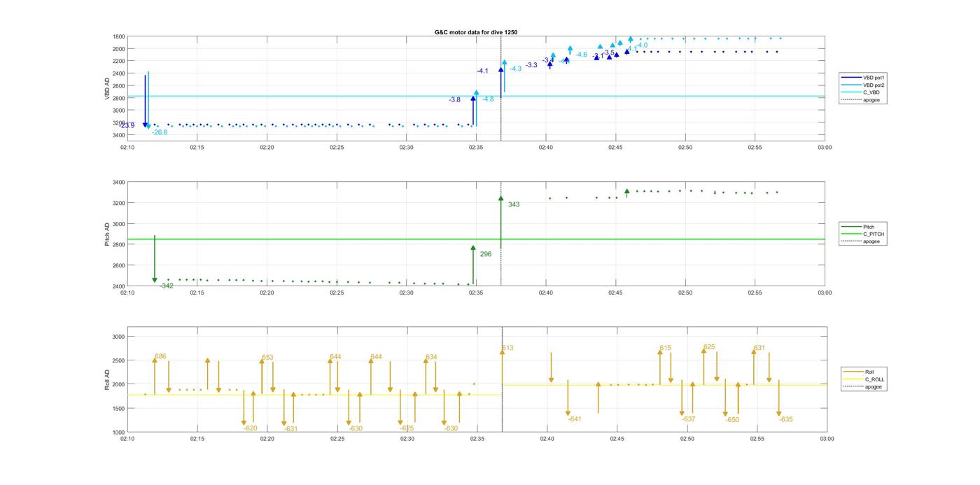
Task: Select 'Pitch' entry in the middle legend
Action: coord(869,227)
